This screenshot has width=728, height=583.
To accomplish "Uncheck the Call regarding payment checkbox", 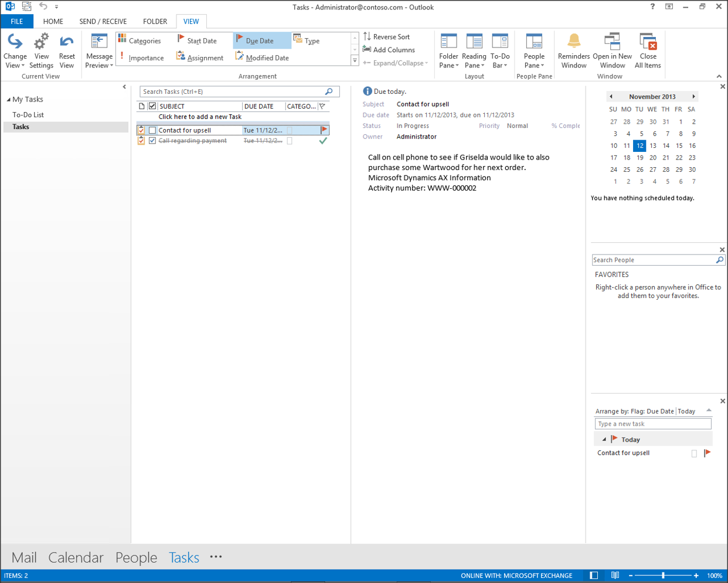I will click(152, 141).
